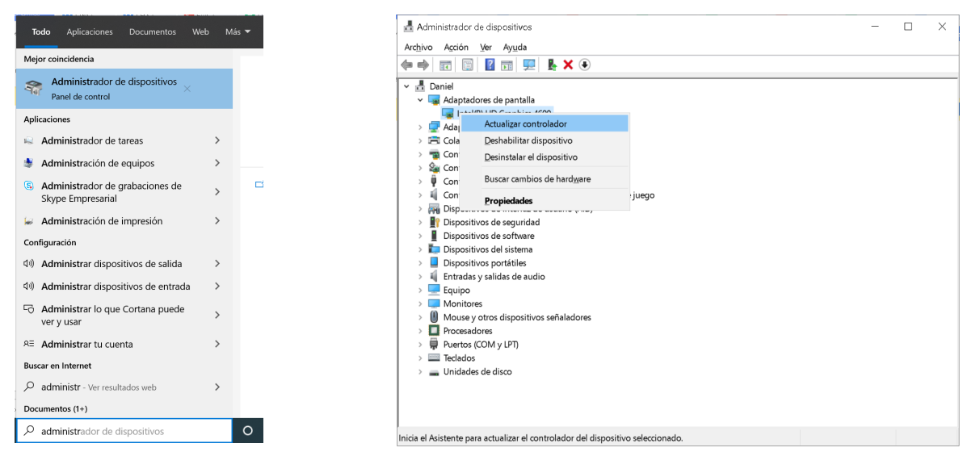
Task: Open Administración de impresión search result
Action: tap(124, 221)
